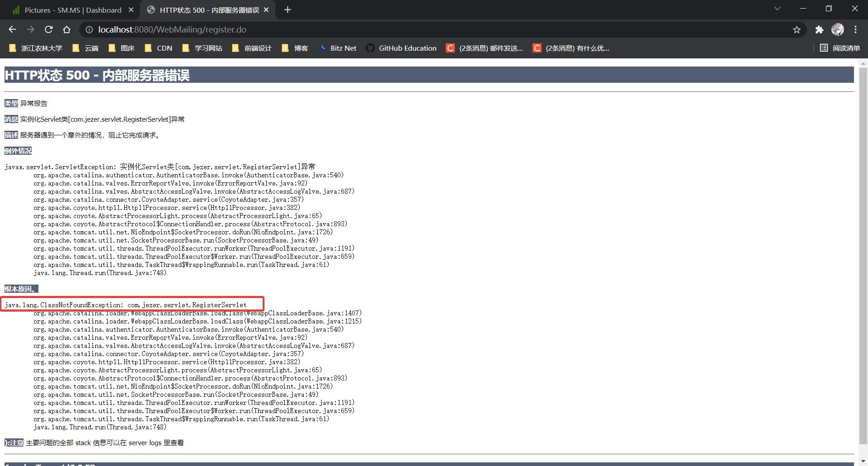
Task: Open the Bitz Net bookmark
Action: (338, 48)
